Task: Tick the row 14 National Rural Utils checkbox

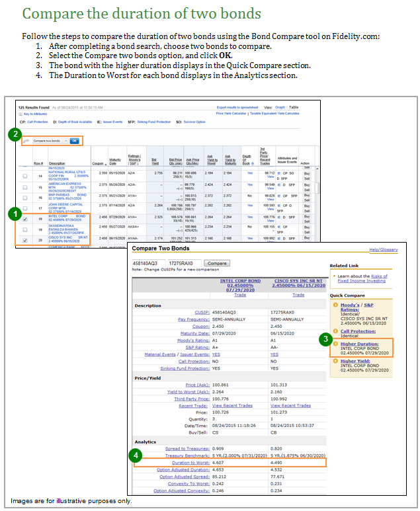Action: (25, 177)
